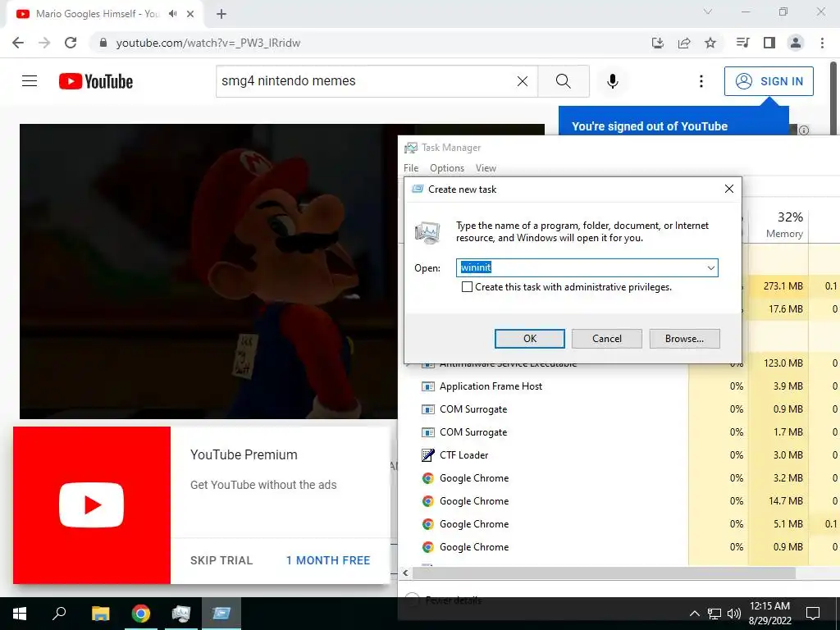Click the install app icon in address bar
This screenshot has height=630, width=840.
point(657,43)
